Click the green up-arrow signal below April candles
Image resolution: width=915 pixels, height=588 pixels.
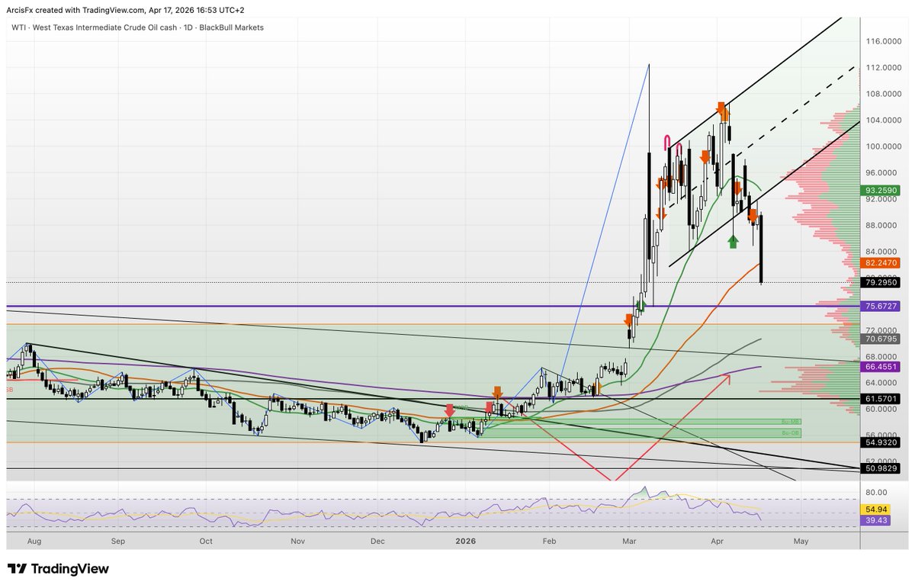pyautogui.click(x=732, y=241)
